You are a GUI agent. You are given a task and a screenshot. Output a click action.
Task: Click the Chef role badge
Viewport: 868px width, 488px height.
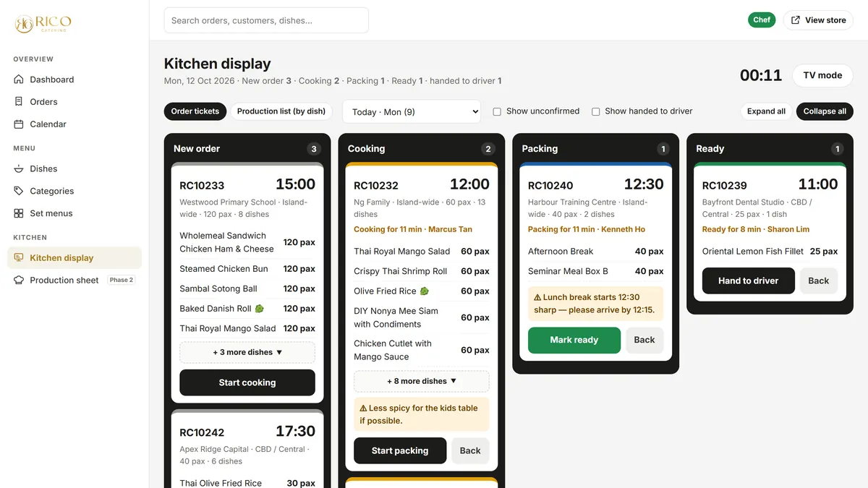[762, 20]
